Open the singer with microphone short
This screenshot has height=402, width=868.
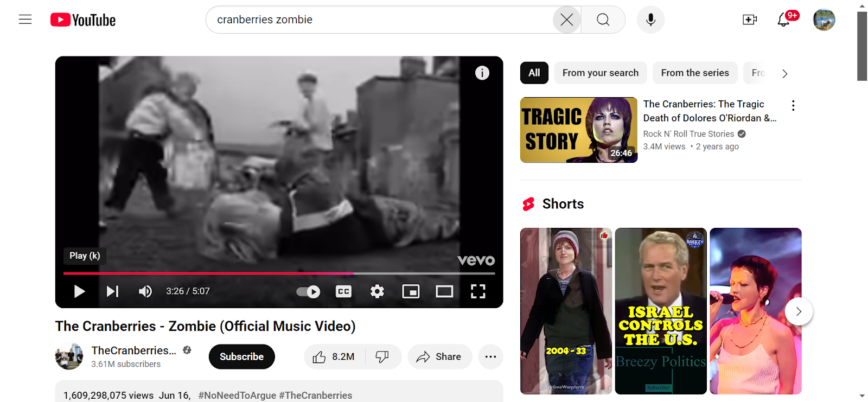[x=756, y=311]
